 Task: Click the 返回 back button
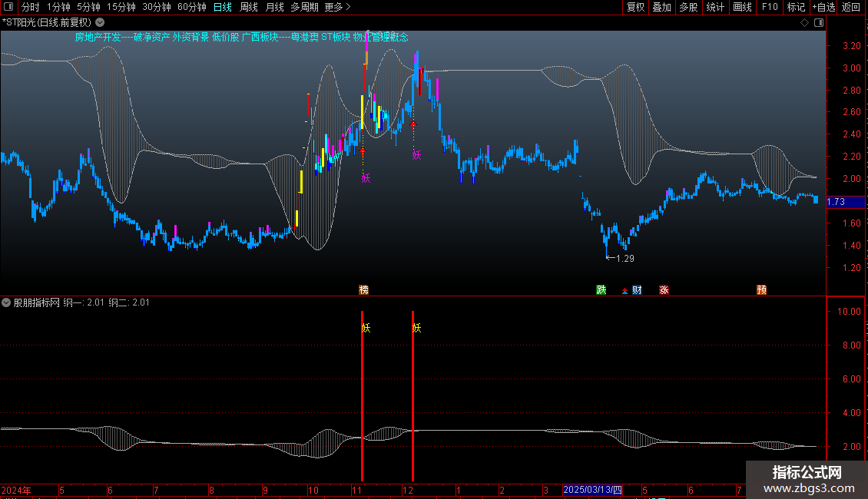coord(851,7)
